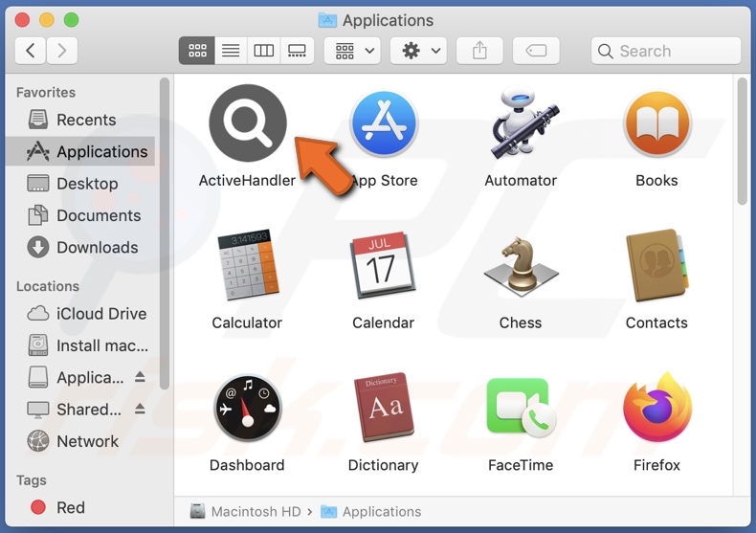Click the main content vertical scrollbar
The width and height of the screenshot is (756, 533).
[x=742, y=142]
